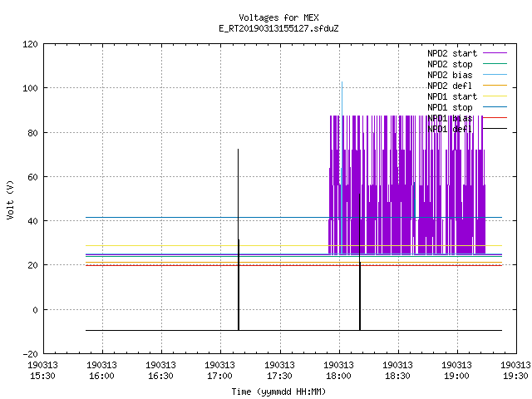
Task: Select the file name E_RT20190313155127.sfduZ
Action: [278, 28]
